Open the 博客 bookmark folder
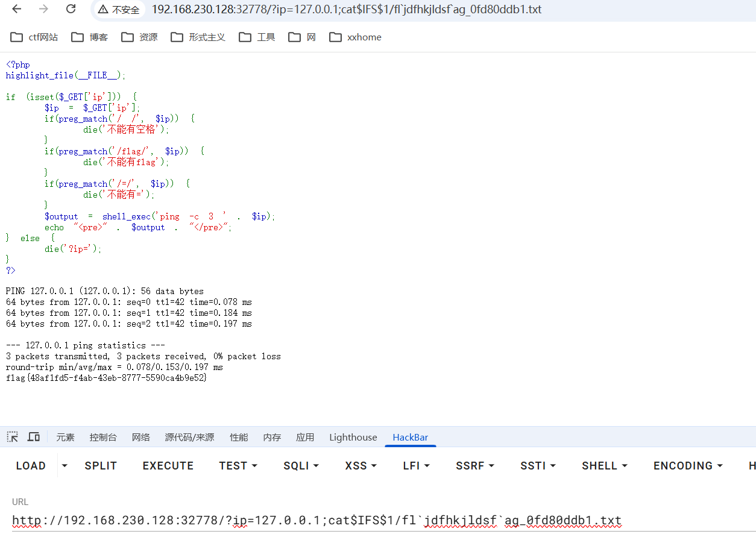Image resolution: width=756 pixels, height=540 pixels. 90,37
